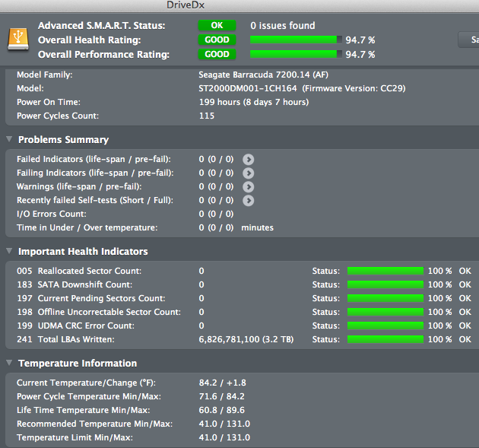This screenshot has width=479, height=448.
Task: Click 'Recommended Temperature Min/Max:' label
Action: pos(95,424)
